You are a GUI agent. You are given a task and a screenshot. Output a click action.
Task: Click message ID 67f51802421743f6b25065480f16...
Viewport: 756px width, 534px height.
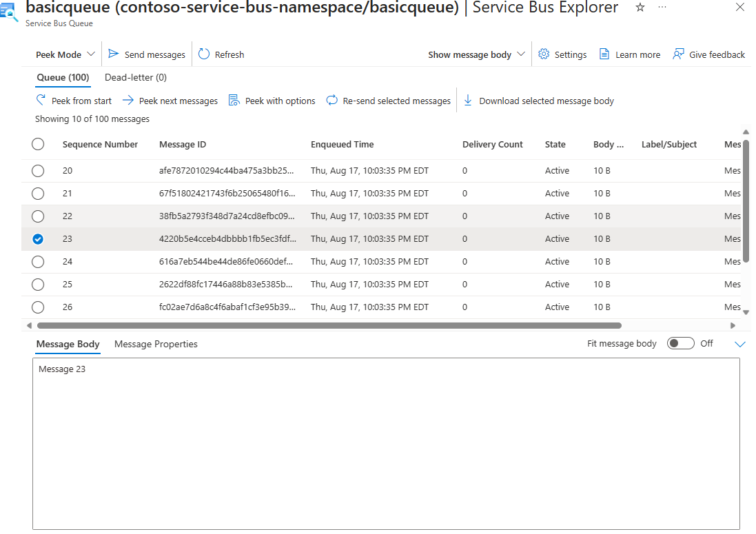pyautogui.click(x=227, y=193)
